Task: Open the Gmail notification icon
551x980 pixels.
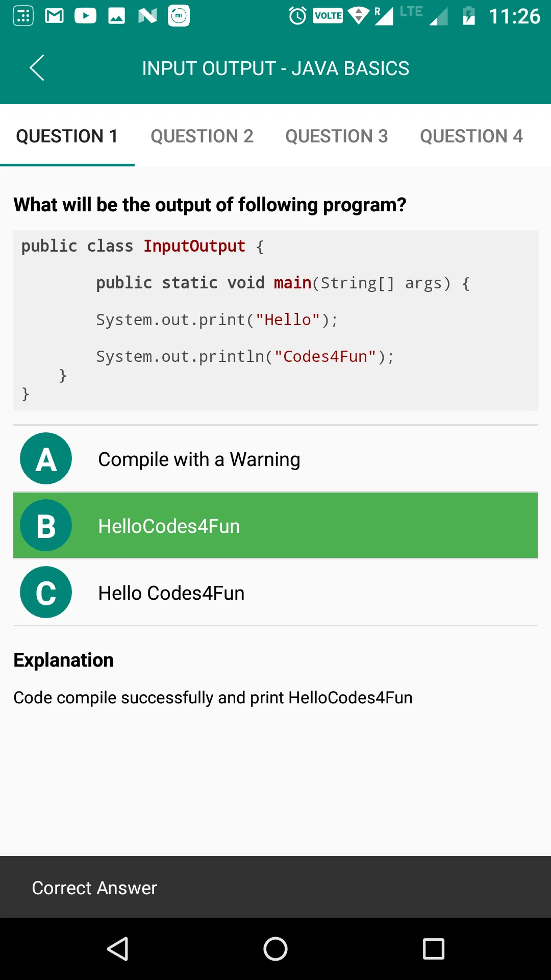Action: pos(55,16)
